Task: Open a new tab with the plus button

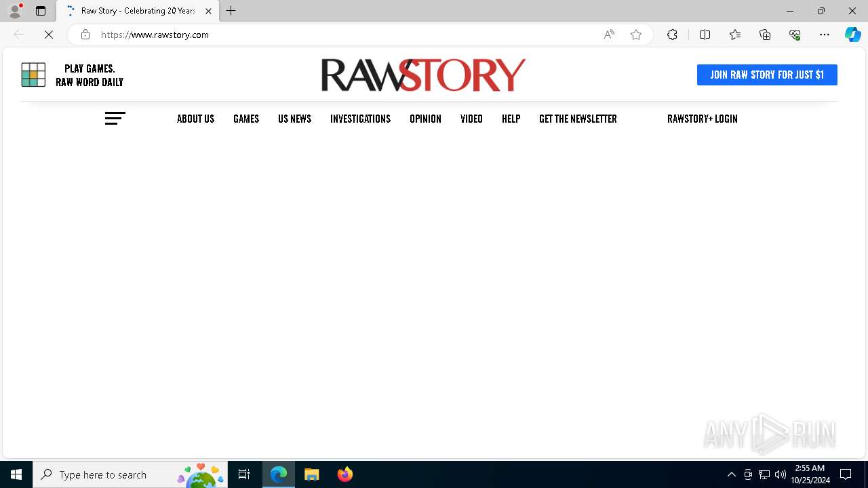Action: point(231,11)
